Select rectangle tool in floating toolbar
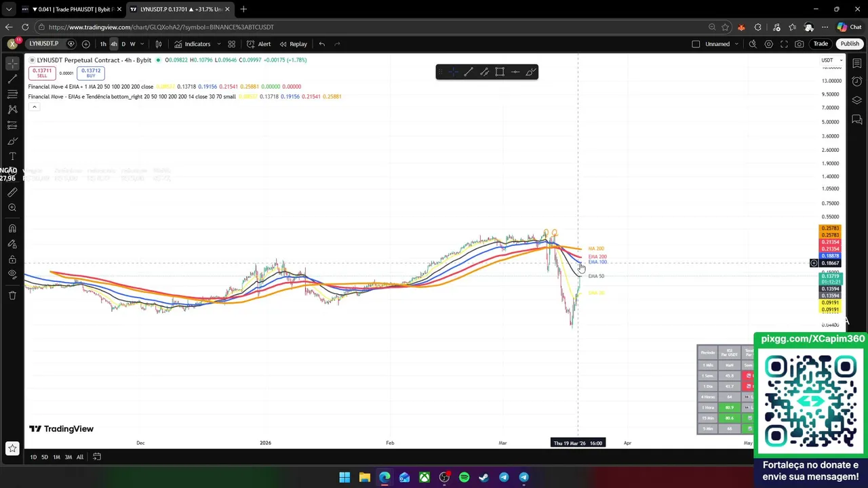Image resolution: width=868 pixels, height=488 pixels. (x=500, y=72)
